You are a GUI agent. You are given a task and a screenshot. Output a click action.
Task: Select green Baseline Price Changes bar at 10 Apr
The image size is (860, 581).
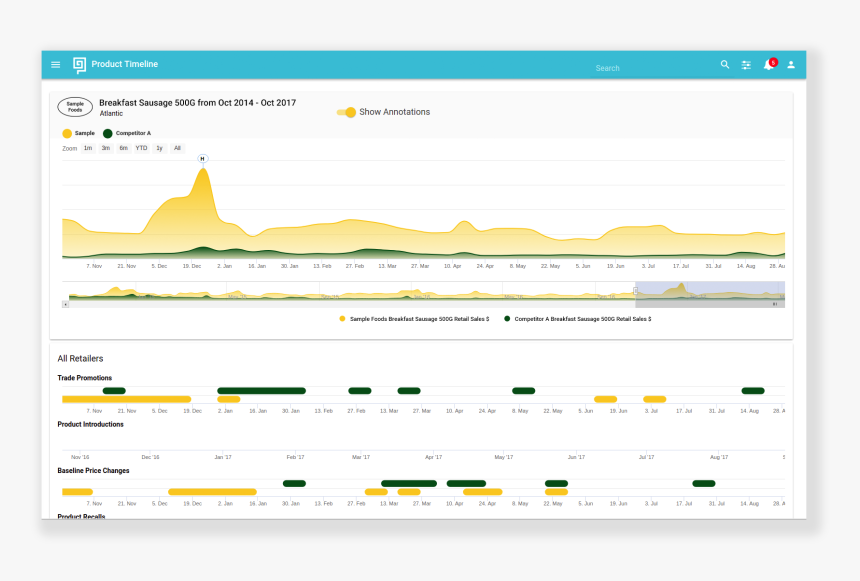point(466,483)
